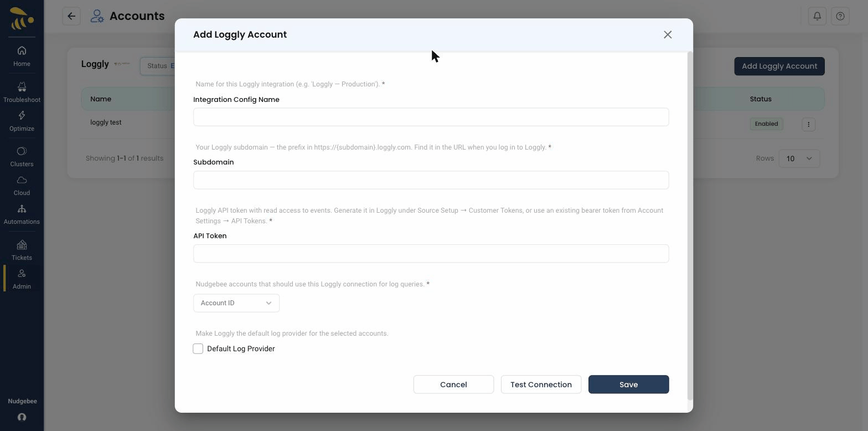Expand the Account ID dropdown
The width and height of the screenshot is (868, 431).
pyautogui.click(x=236, y=303)
